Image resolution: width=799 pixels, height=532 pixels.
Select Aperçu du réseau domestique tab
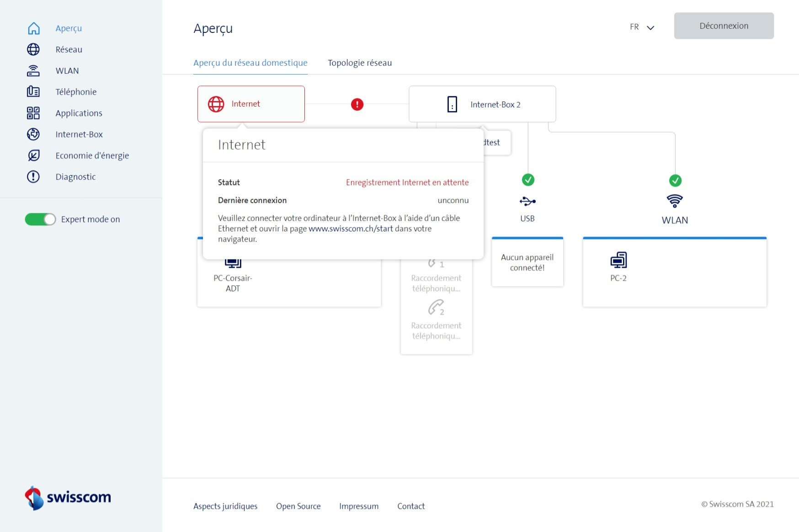click(x=250, y=63)
